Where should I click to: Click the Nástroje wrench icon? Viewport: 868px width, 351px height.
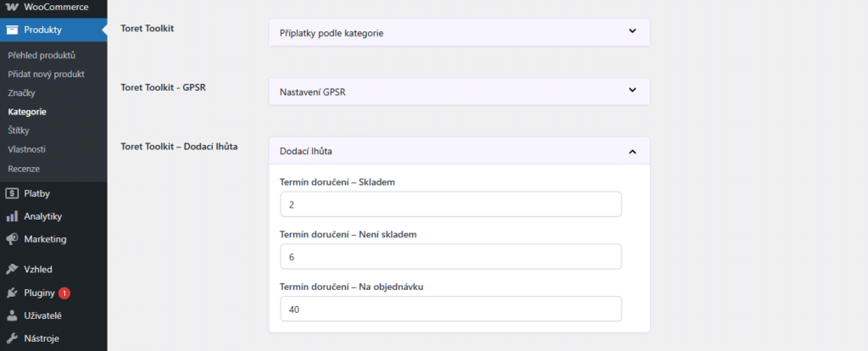pos(12,338)
